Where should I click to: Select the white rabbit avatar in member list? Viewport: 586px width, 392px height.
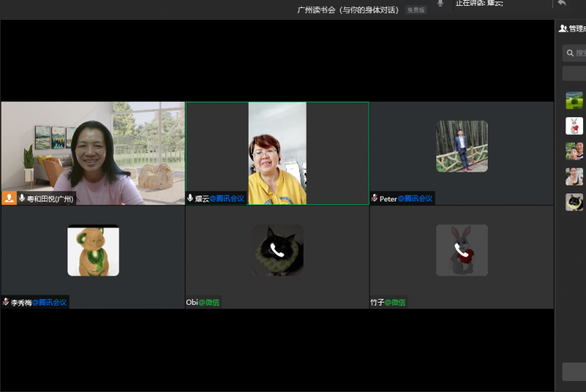point(574,126)
